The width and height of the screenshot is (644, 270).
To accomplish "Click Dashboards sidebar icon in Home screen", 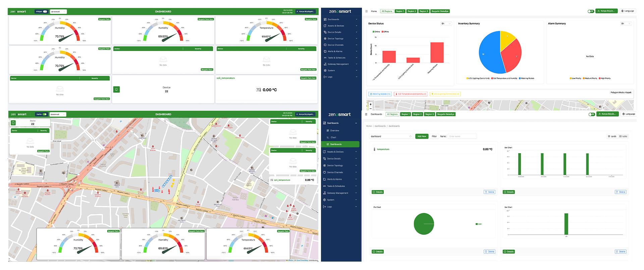I will [325, 19].
